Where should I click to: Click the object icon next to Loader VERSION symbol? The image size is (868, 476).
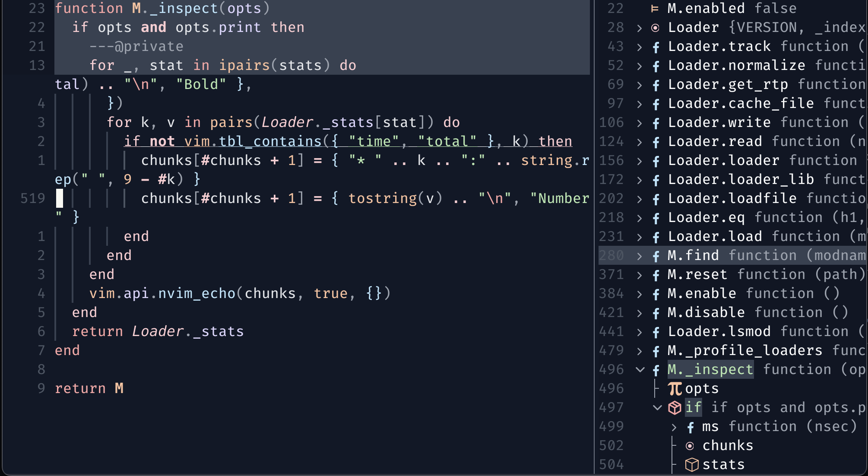click(x=655, y=27)
